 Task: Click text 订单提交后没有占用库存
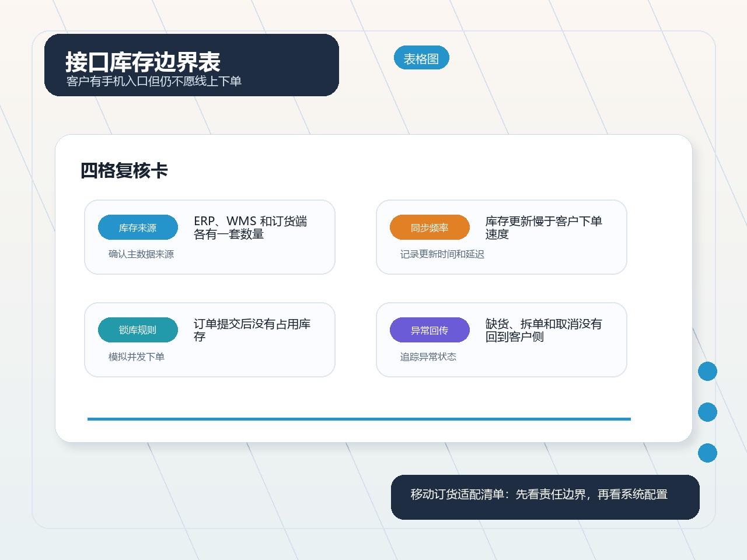pyautogui.click(x=252, y=330)
